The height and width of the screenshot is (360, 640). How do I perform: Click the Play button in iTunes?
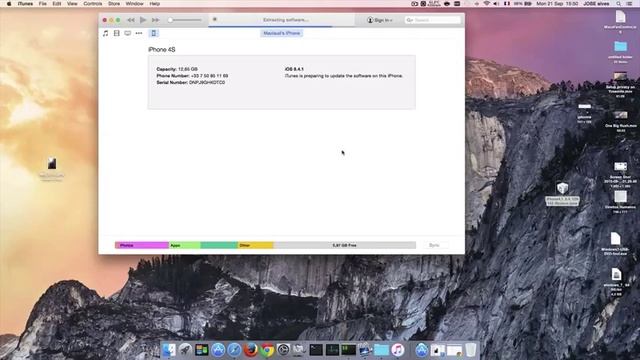point(143,20)
